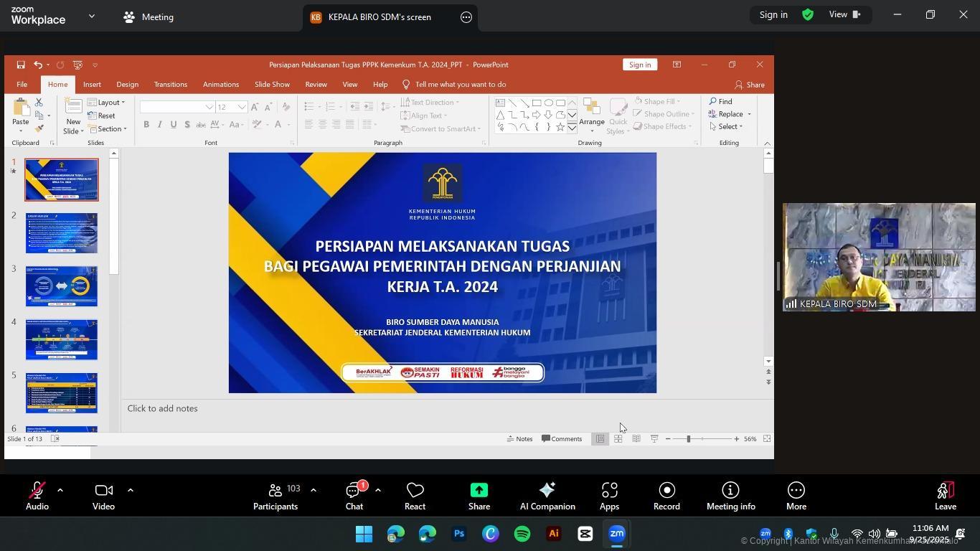Open the Chat panel
The width and height of the screenshot is (980, 551).
(354, 496)
